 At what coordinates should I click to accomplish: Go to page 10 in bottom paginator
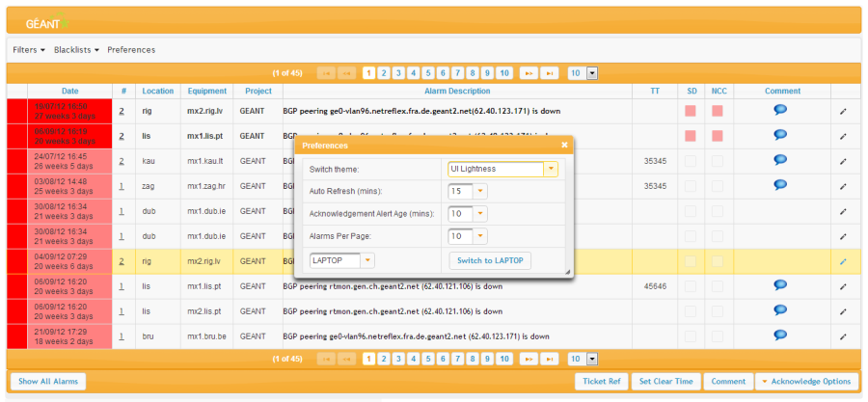(x=503, y=359)
